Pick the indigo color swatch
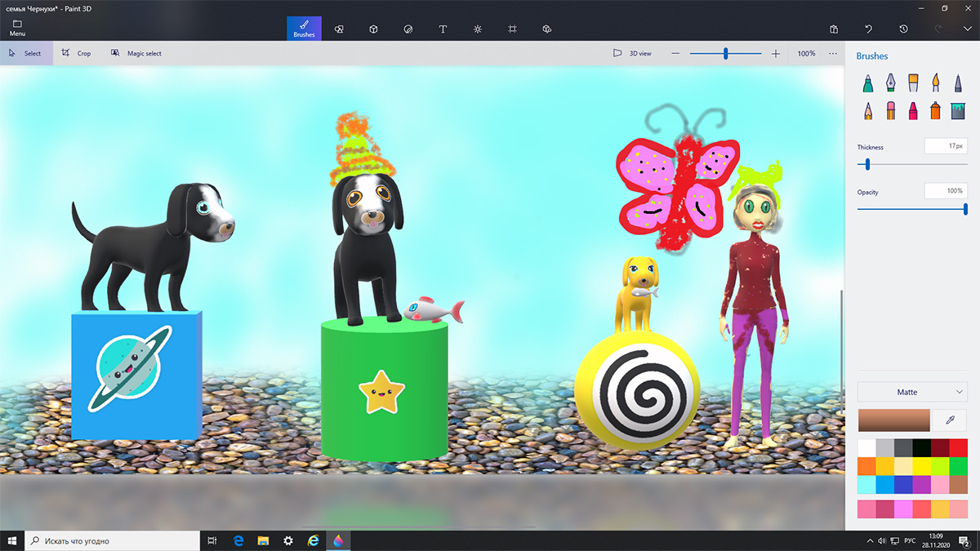 coord(903,484)
